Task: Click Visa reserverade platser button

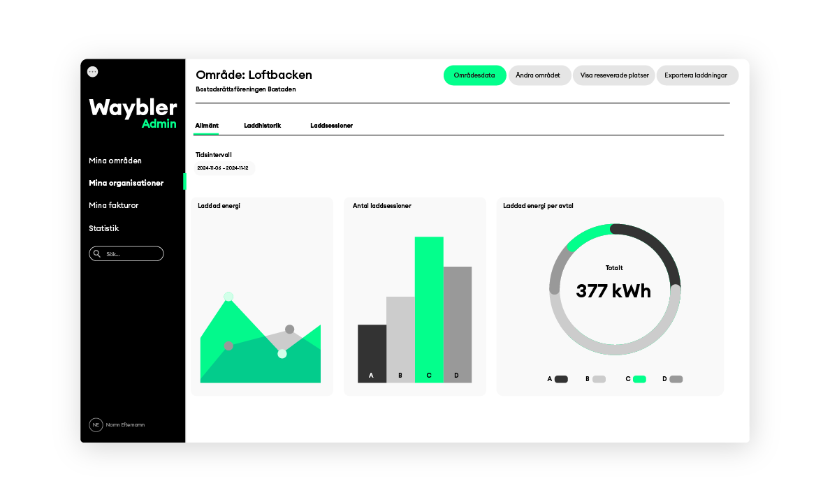Action: coord(614,75)
